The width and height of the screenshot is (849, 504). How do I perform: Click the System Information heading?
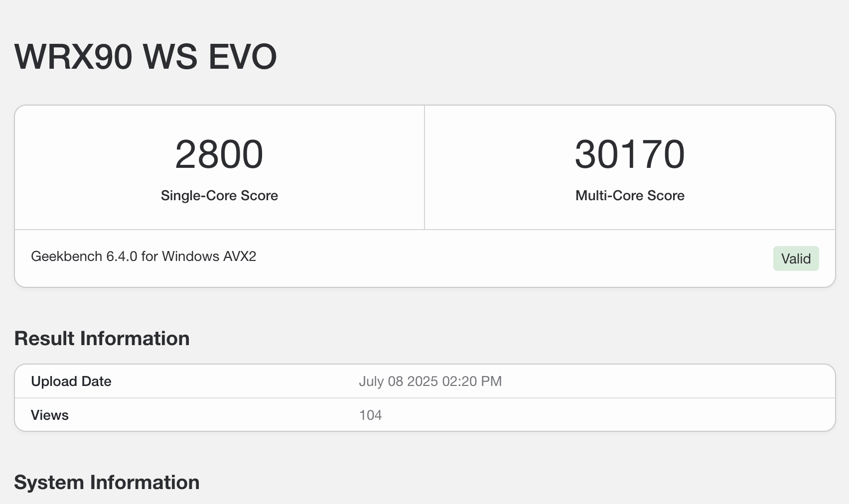[x=107, y=483]
